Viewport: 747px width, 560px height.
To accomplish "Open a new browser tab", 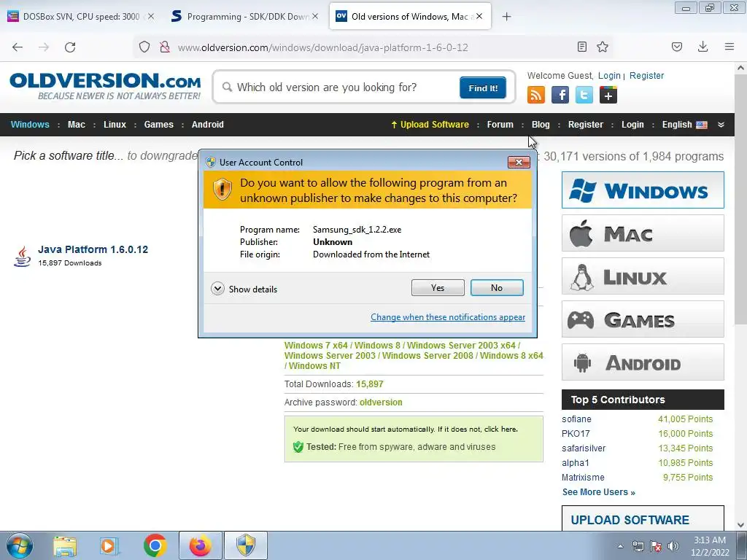I will (506, 17).
